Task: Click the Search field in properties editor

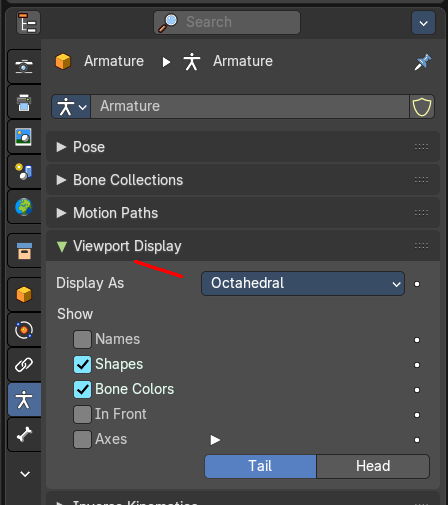Action: click(227, 22)
